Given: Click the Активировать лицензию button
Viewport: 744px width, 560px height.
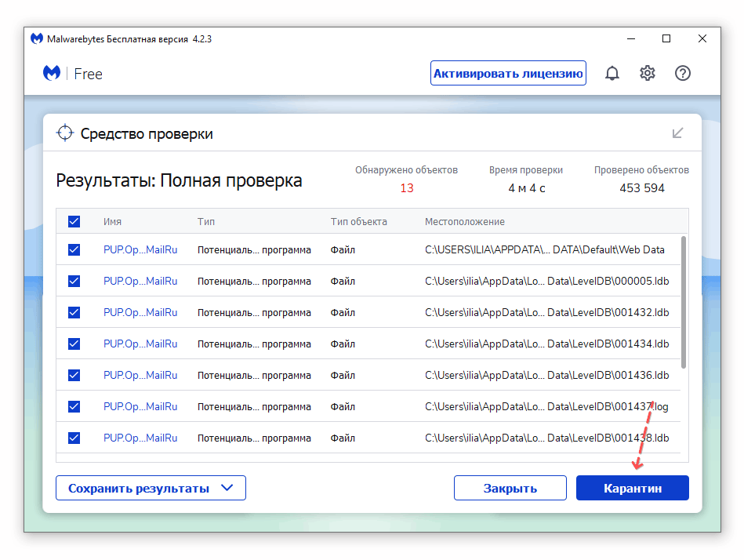Looking at the screenshot, I should 508,74.
